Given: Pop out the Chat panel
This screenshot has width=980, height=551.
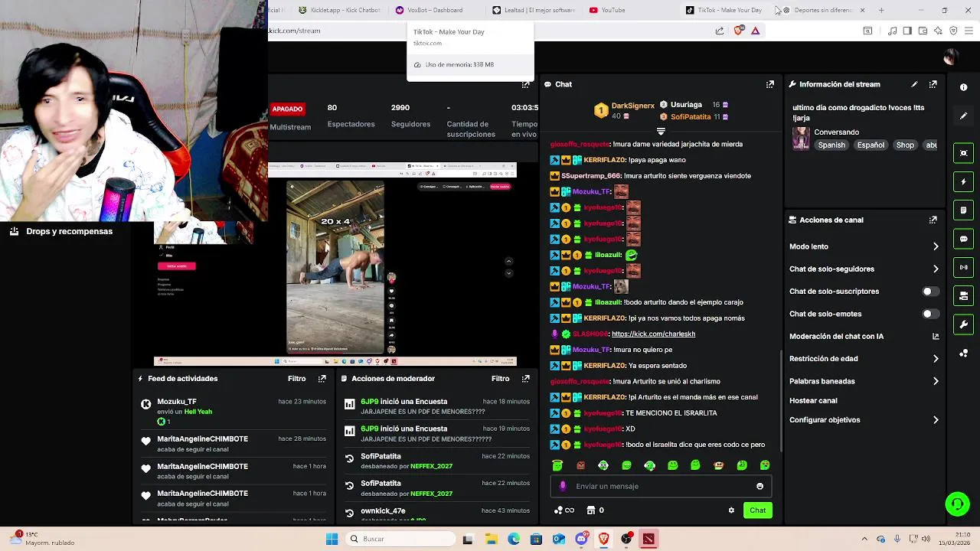Looking at the screenshot, I should (x=770, y=84).
